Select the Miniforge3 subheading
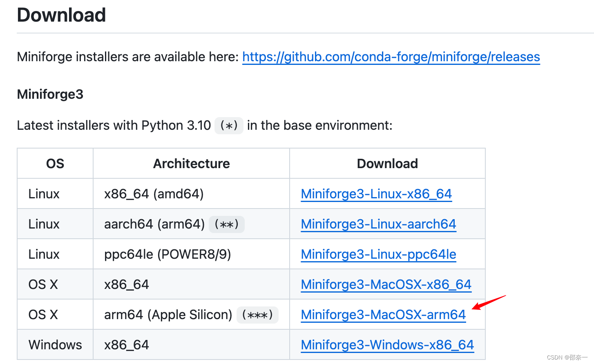594x364 pixels. pos(50,94)
